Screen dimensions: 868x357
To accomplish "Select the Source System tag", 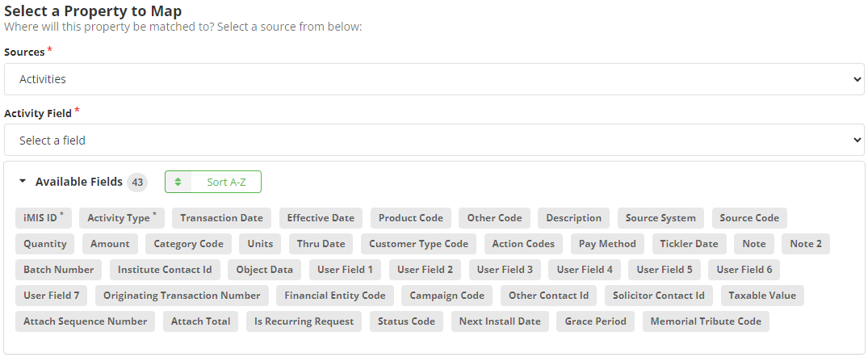I will tap(660, 218).
